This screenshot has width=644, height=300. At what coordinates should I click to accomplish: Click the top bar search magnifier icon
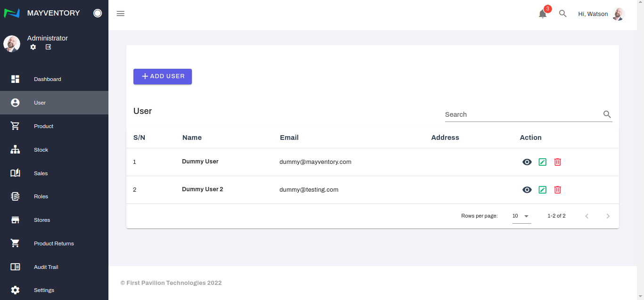click(x=562, y=14)
